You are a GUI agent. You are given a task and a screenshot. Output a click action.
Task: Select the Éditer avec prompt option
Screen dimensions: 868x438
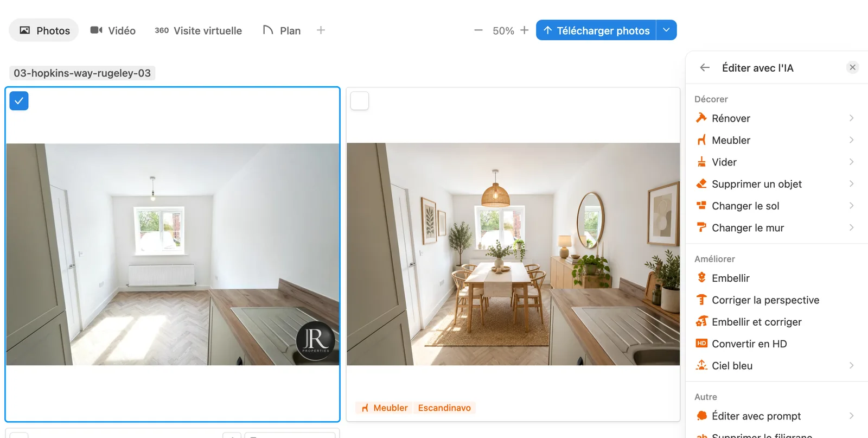click(776, 416)
